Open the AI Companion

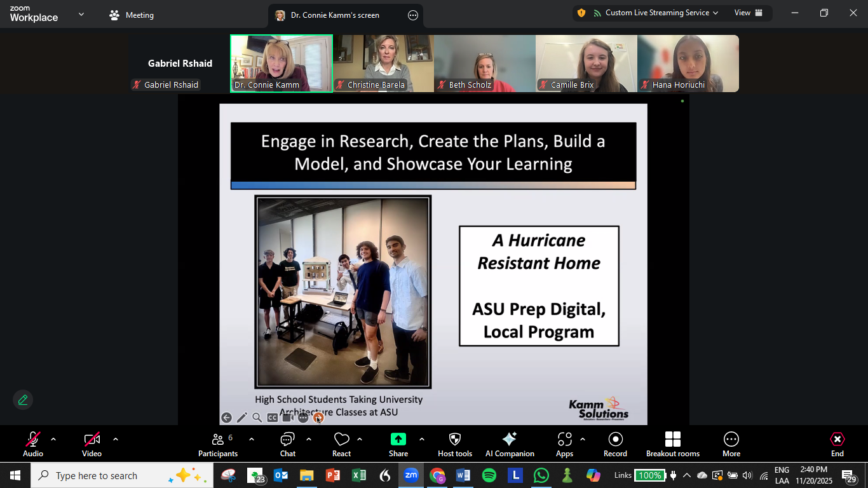tap(510, 444)
